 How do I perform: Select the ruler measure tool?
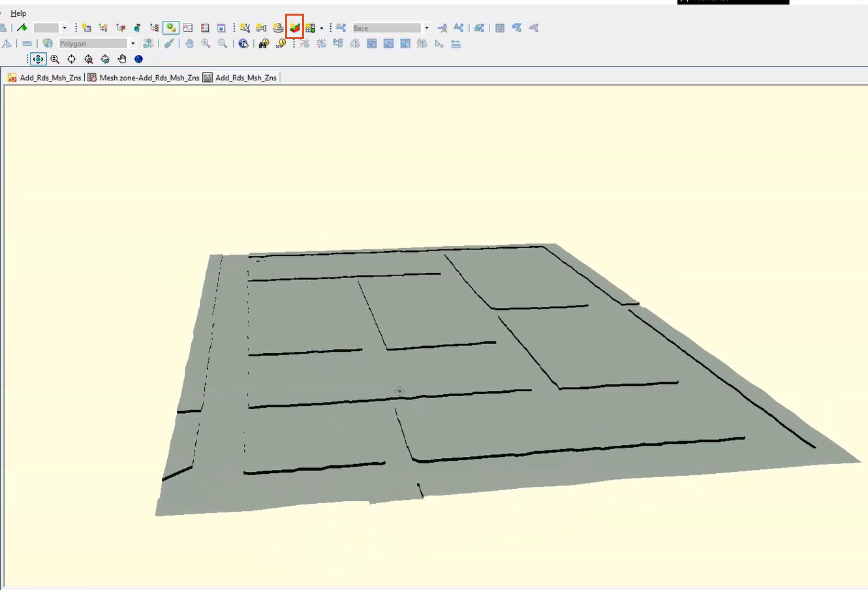point(27,43)
